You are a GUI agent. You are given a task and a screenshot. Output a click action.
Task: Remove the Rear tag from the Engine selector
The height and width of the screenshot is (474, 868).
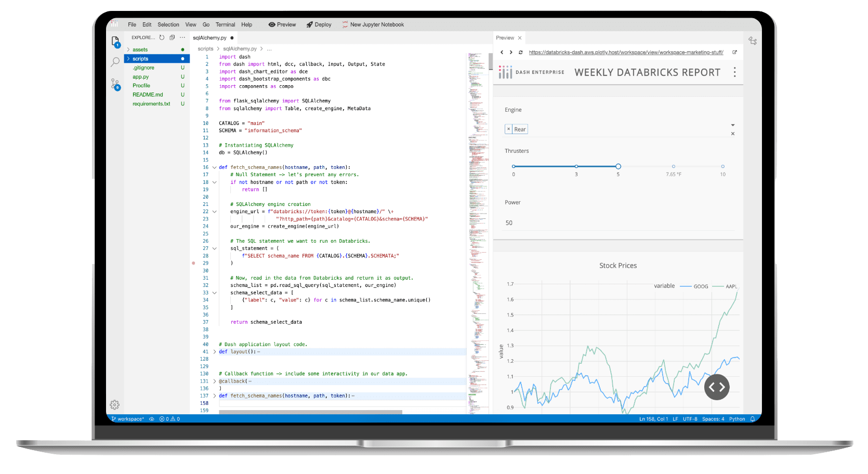click(508, 128)
